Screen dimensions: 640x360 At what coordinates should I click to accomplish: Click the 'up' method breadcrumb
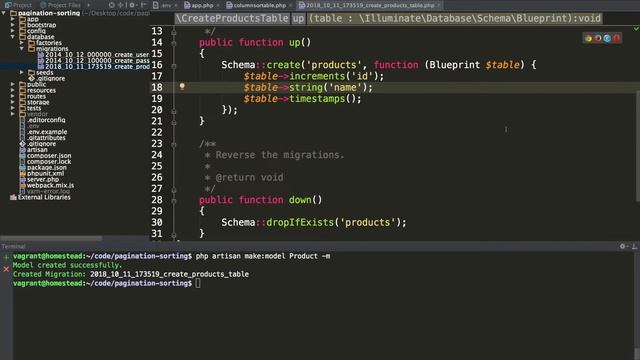[x=298, y=18]
